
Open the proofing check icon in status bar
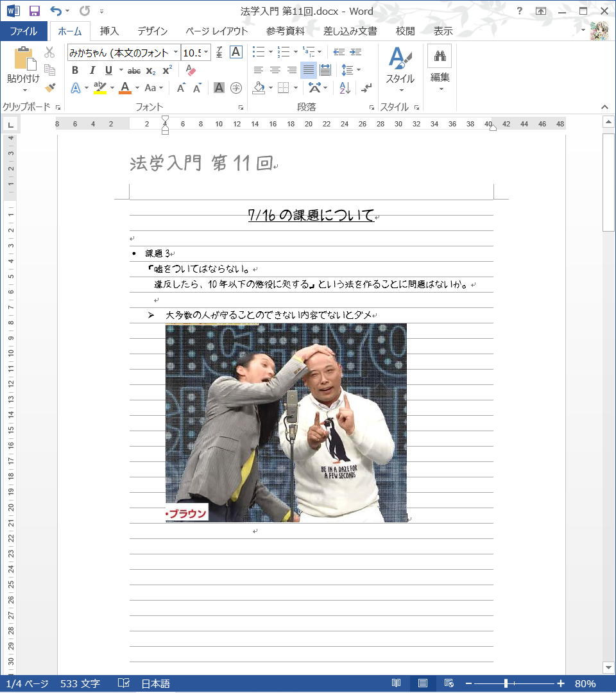tap(124, 683)
